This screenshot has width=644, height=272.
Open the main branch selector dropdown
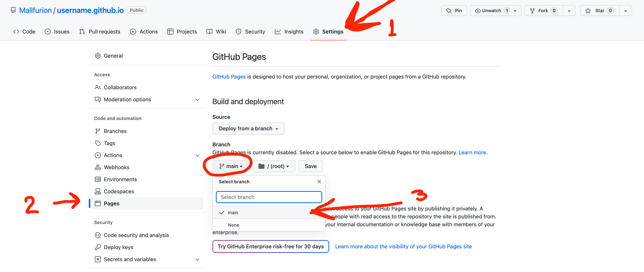click(x=231, y=166)
